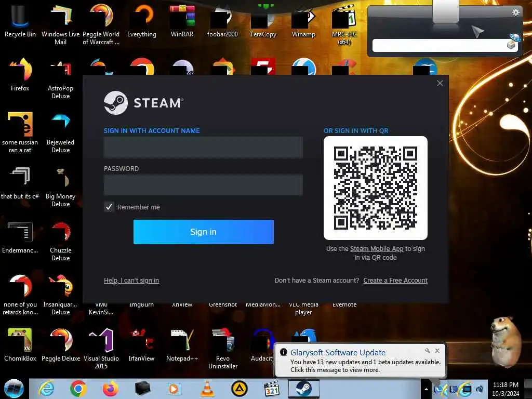Click the Steam QR code image
The width and height of the screenshot is (532, 399).
pos(376,188)
